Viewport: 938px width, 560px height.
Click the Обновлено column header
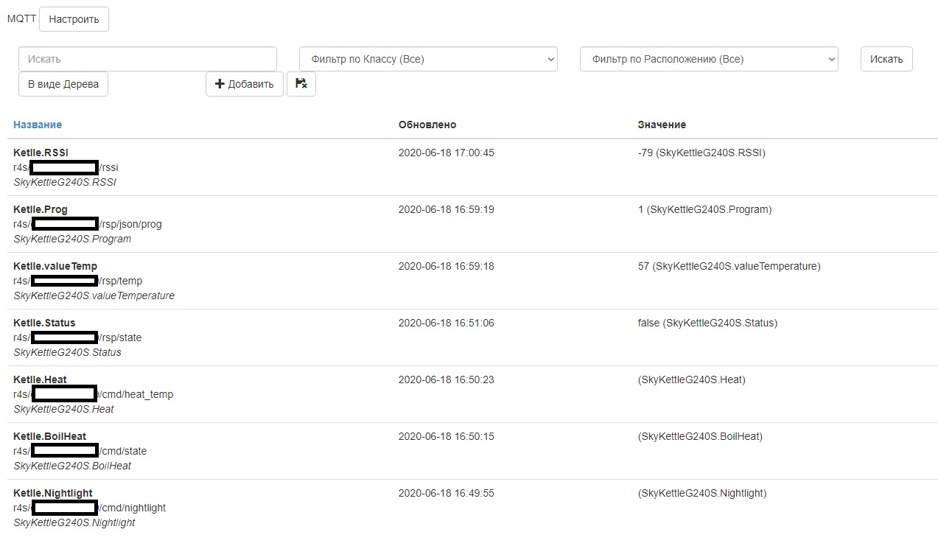coord(427,125)
